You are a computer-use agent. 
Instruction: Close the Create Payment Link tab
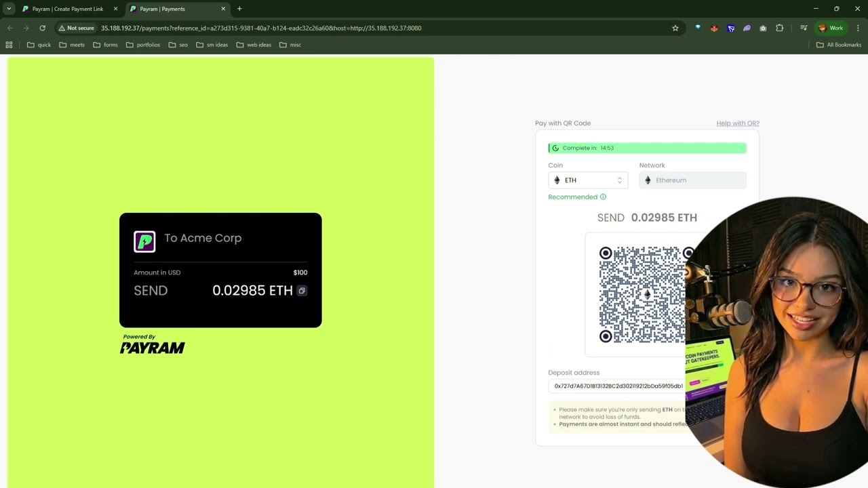click(115, 9)
